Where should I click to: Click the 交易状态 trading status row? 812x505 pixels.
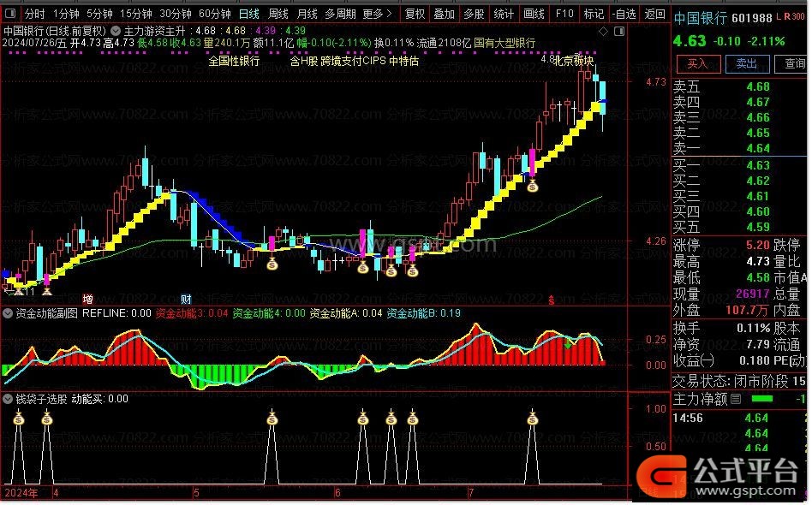[739, 382]
